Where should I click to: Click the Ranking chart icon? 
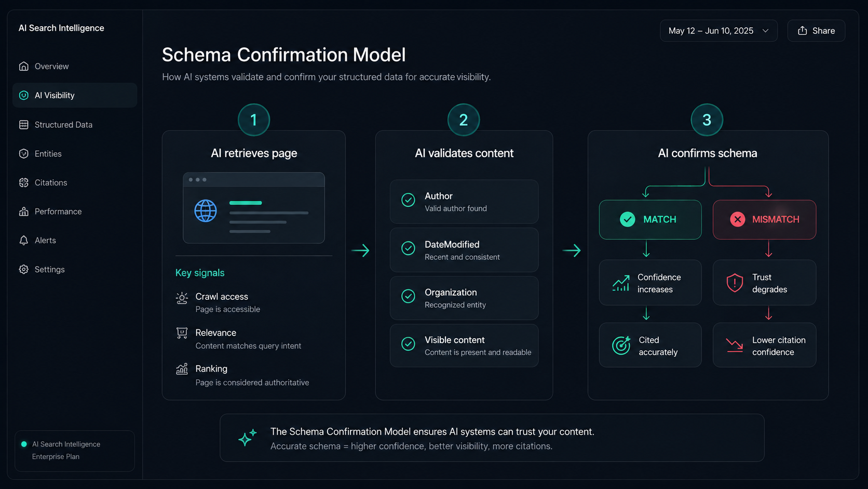(182, 369)
